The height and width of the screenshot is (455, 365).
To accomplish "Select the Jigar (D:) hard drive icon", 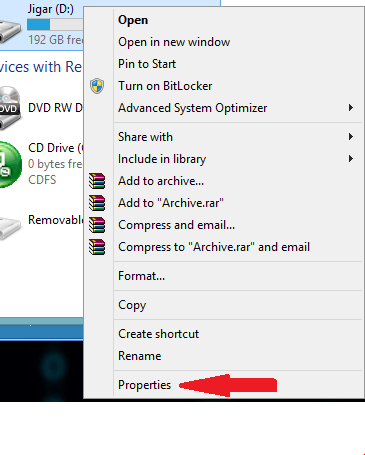I will pyautogui.click(x=10, y=31).
